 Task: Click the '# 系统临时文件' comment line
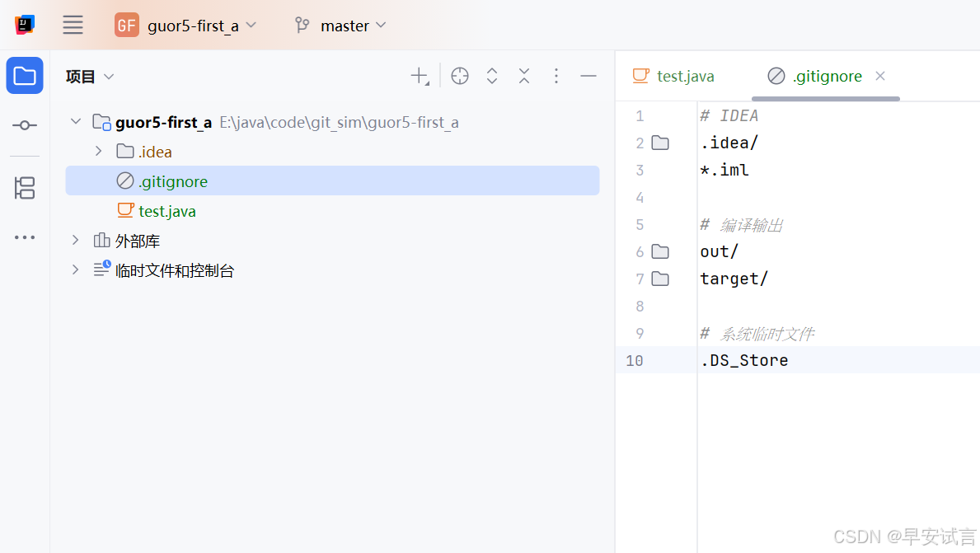pyautogui.click(x=757, y=334)
